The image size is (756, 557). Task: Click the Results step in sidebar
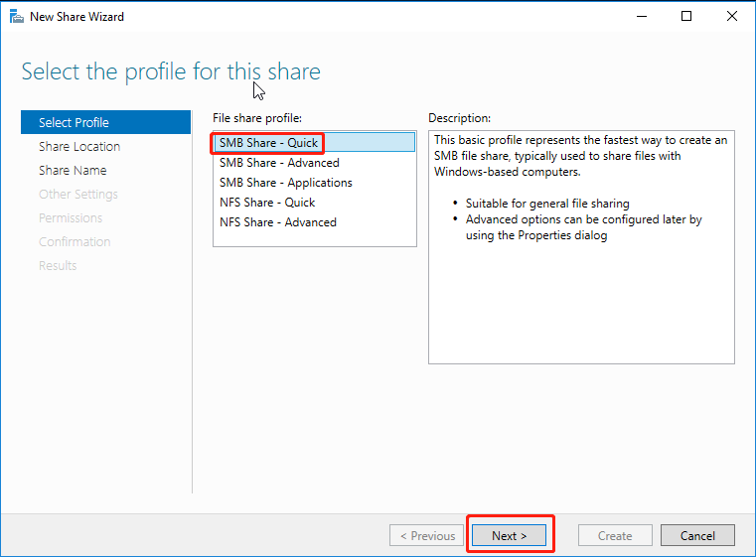(x=58, y=265)
